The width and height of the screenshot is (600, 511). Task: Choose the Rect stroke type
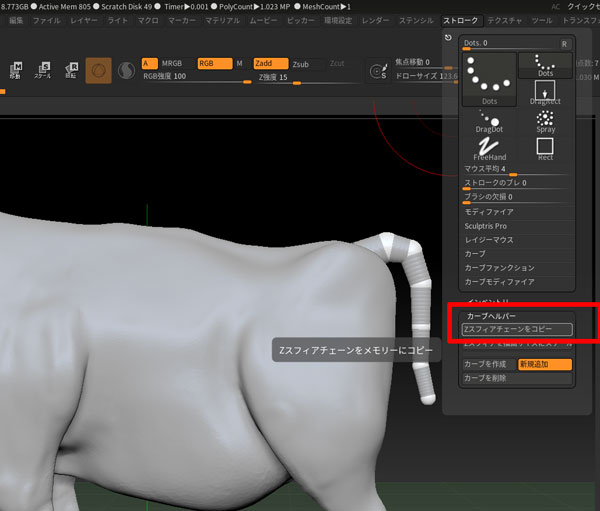pos(545,149)
